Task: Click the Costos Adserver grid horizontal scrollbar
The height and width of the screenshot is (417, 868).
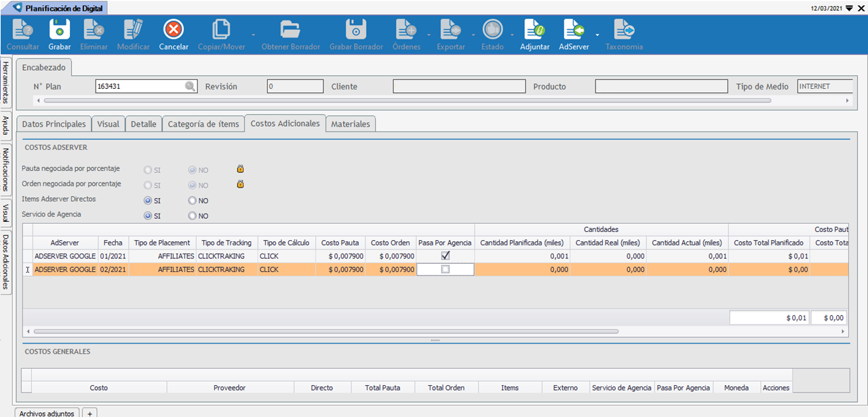Action: (325, 332)
